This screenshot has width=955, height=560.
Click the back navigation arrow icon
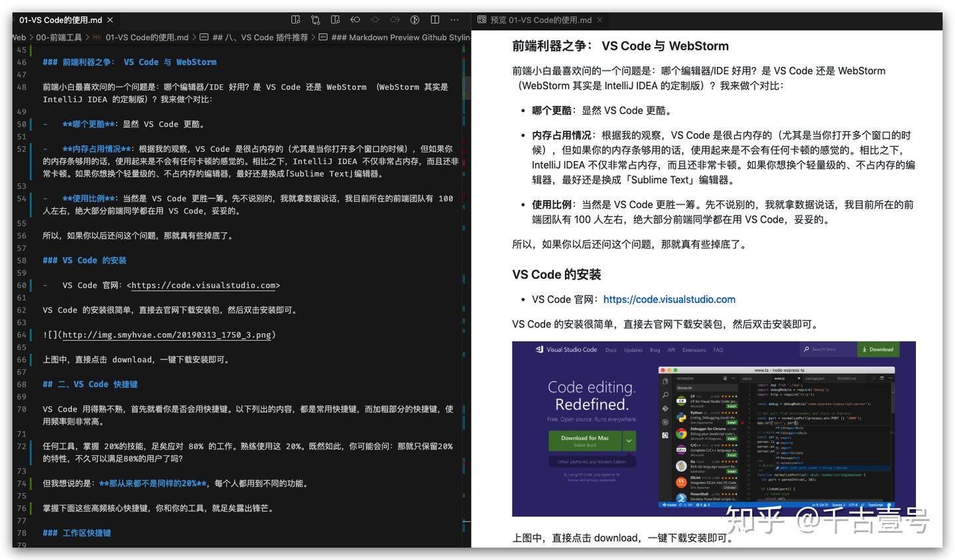pos(355,19)
